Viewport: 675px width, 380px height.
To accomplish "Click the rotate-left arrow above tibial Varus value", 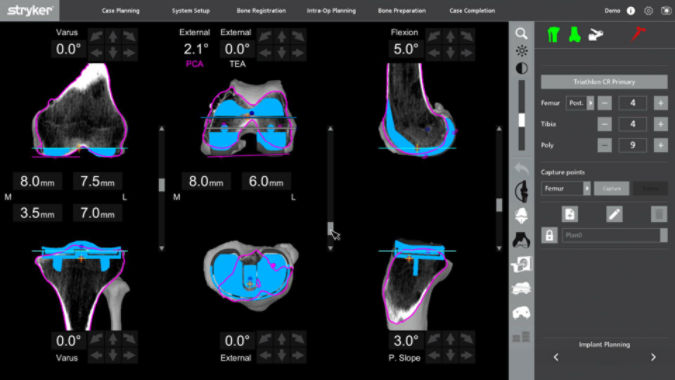I will pos(96,339).
